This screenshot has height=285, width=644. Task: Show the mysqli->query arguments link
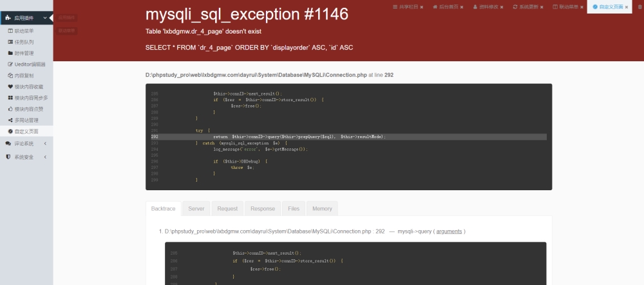449,231
